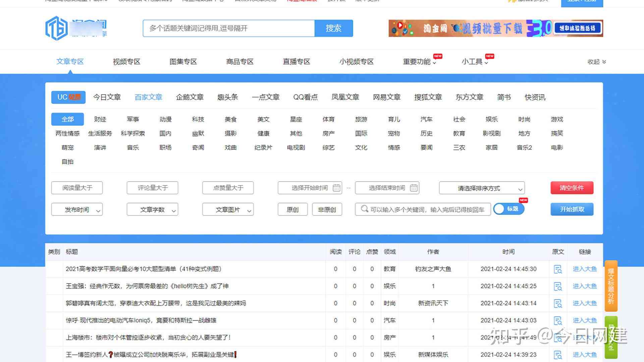The width and height of the screenshot is (644, 362).
Task: Click the 标题 toggle switch
Action: pyautogui.click(x=508, y=208)
